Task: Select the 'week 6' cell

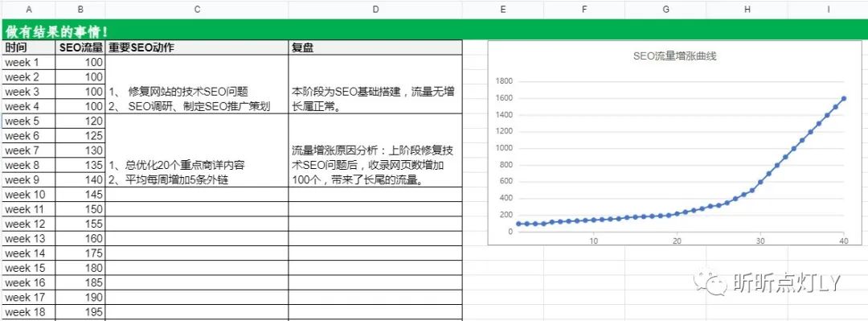Action: (29, 136)
